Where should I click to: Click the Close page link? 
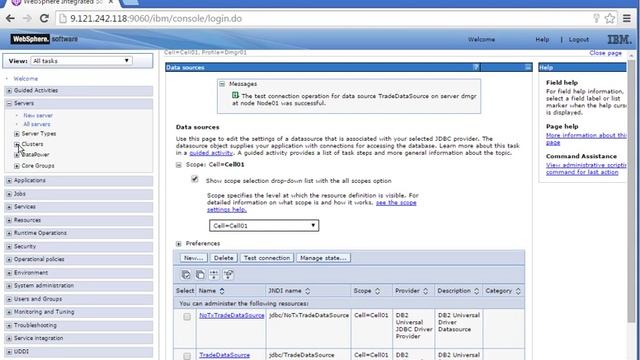[605, 53]
